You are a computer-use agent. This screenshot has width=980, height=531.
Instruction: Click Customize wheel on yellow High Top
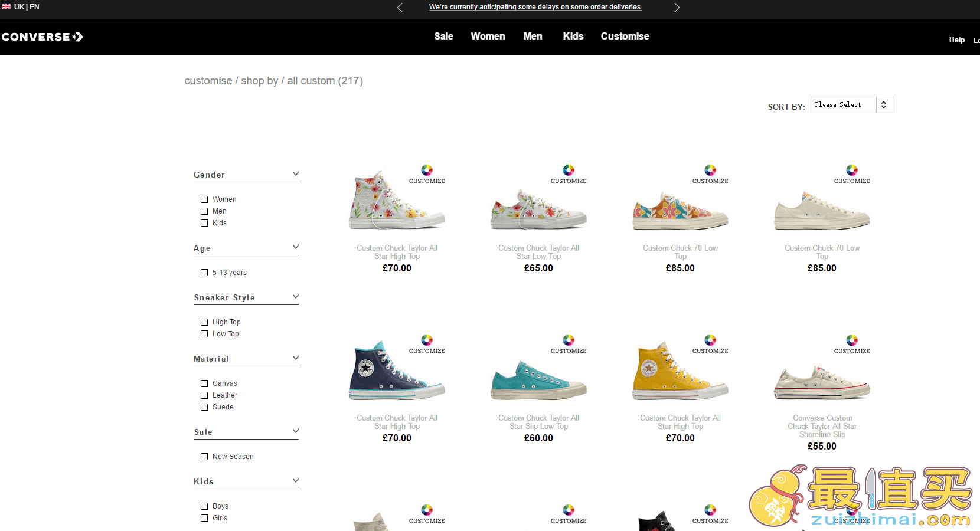point(710,340)
